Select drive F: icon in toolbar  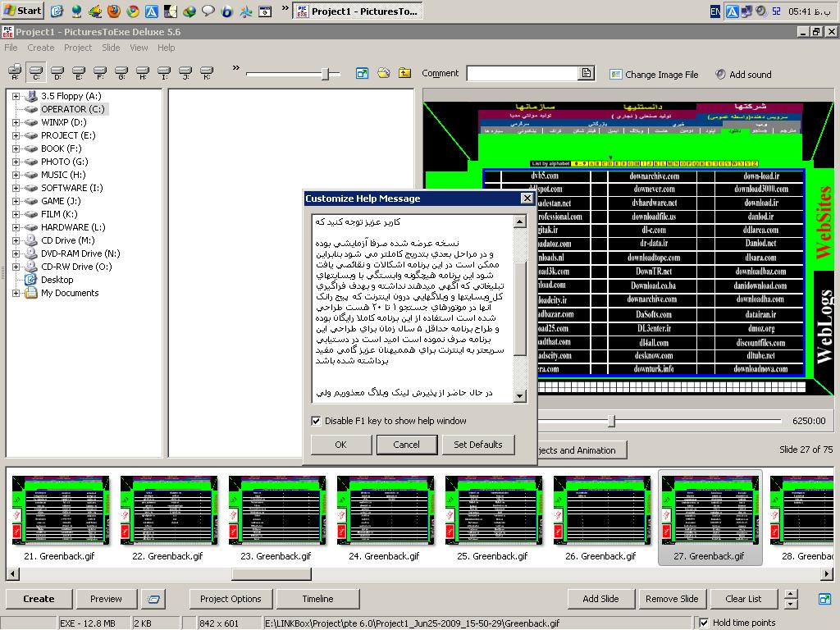click(100, 72)
